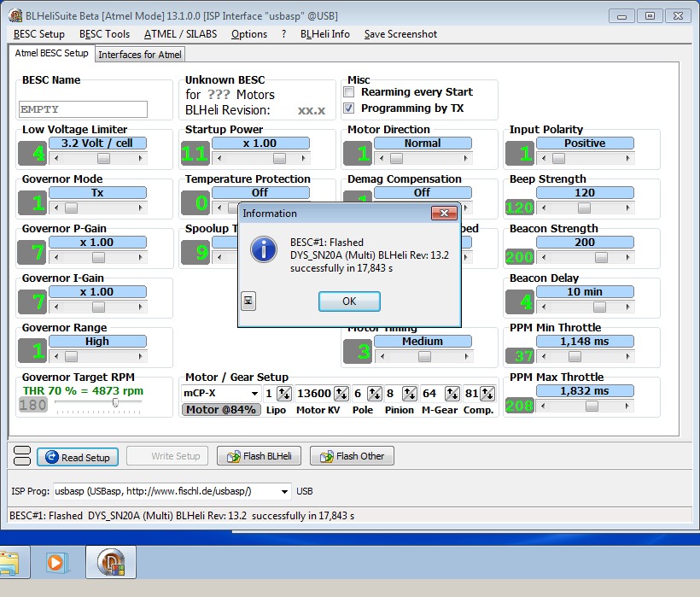Click the Motor KV 13600 value field
Image resolution: width=700 pixels, height=597 pixels.
click(x=314, y=394)
